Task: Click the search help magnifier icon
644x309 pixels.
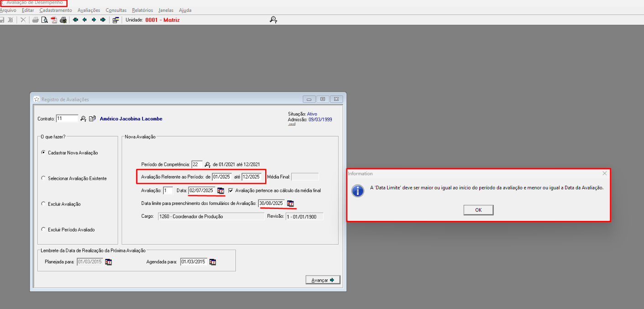Action: 273,20
